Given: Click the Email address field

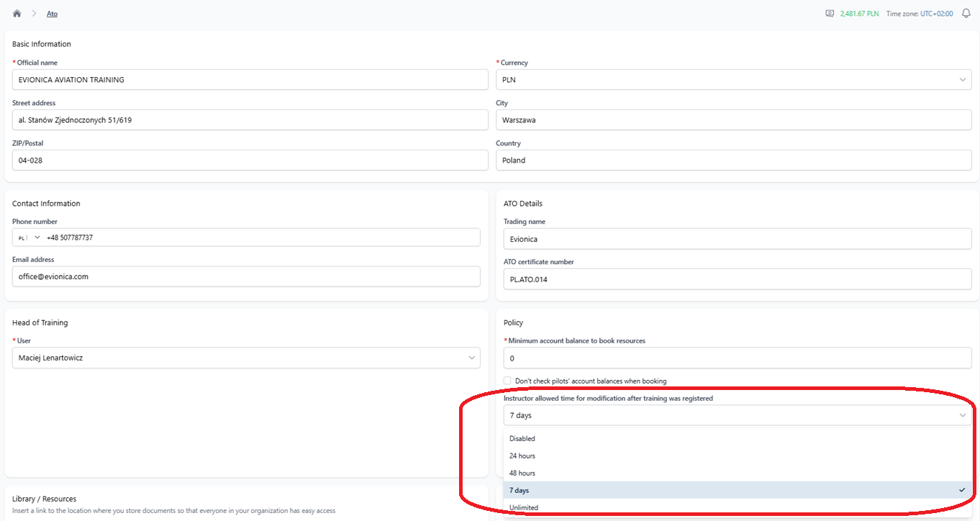Looking at the screenshot, I should click(x=246, y=276).
